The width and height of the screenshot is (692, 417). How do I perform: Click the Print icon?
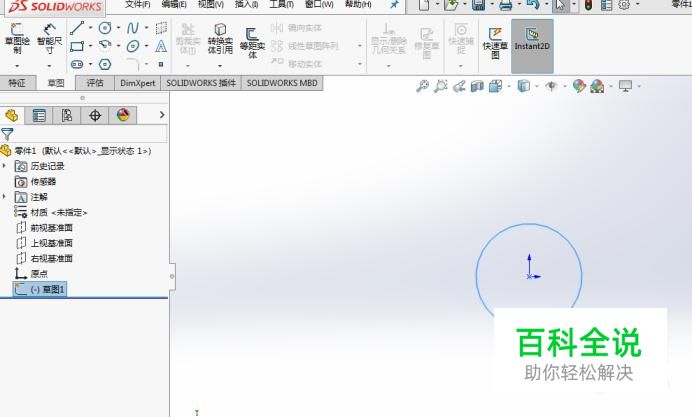[x=506, y=5]
